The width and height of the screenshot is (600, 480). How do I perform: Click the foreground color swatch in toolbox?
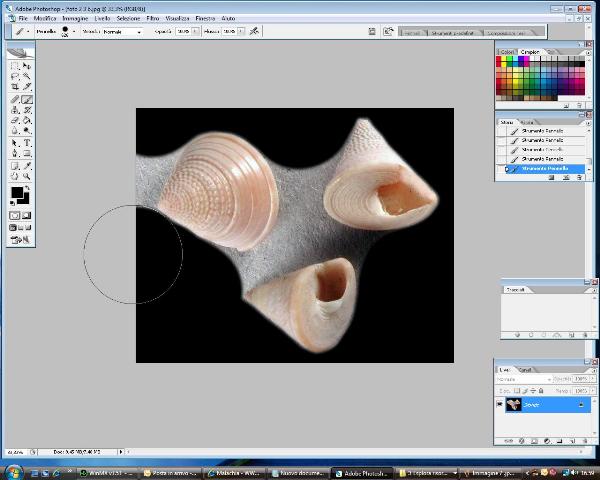click(x=17, y=193)
